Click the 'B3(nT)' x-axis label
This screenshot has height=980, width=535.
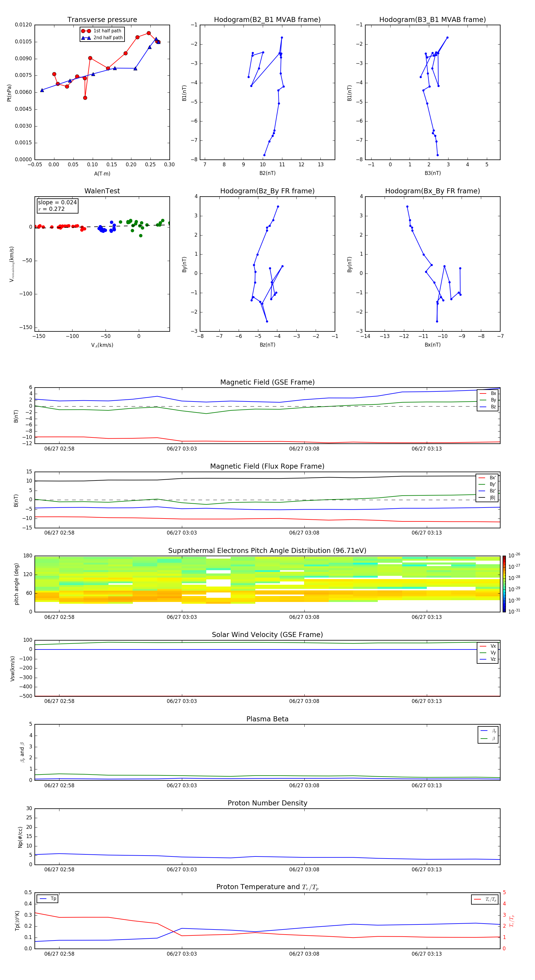432,173
